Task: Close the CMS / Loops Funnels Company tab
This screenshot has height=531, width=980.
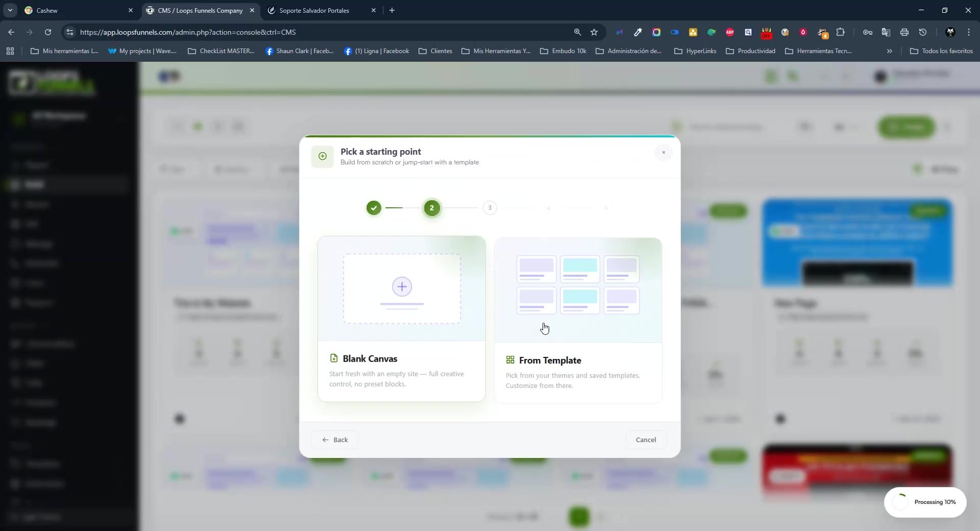Action: [252, 10]
